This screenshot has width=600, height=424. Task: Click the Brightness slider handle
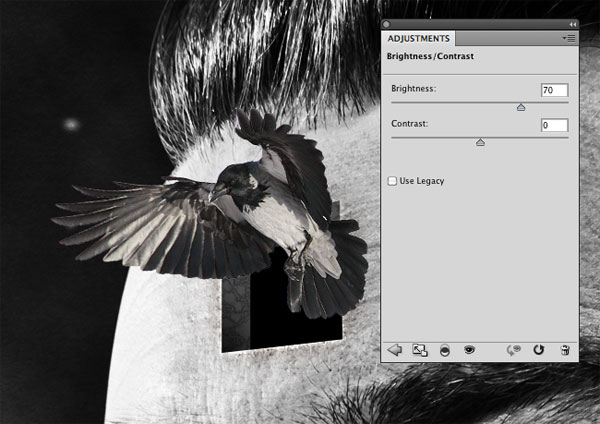tap(521, 108)
